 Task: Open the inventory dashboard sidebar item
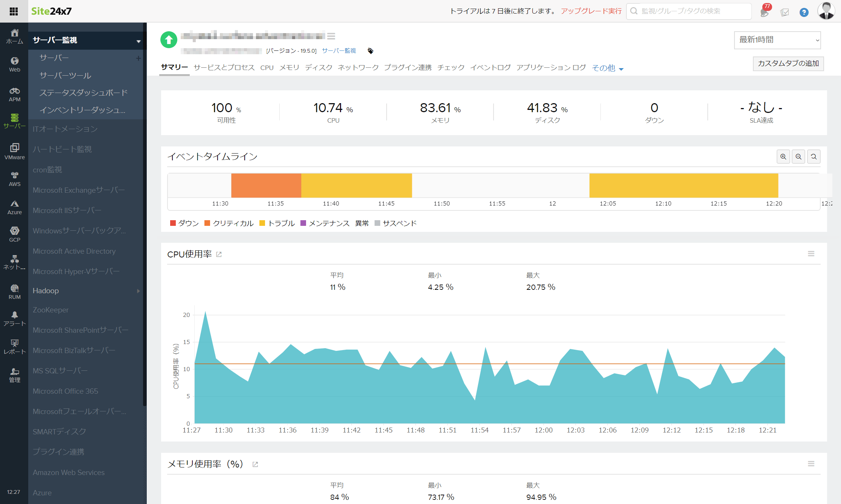(82, 110)
